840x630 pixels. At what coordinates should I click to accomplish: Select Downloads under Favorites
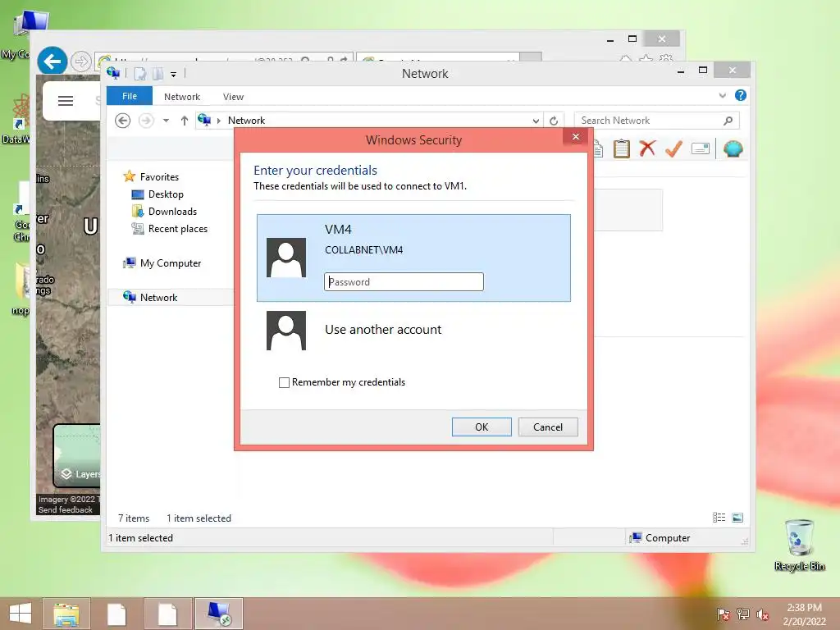coord(172,212)
